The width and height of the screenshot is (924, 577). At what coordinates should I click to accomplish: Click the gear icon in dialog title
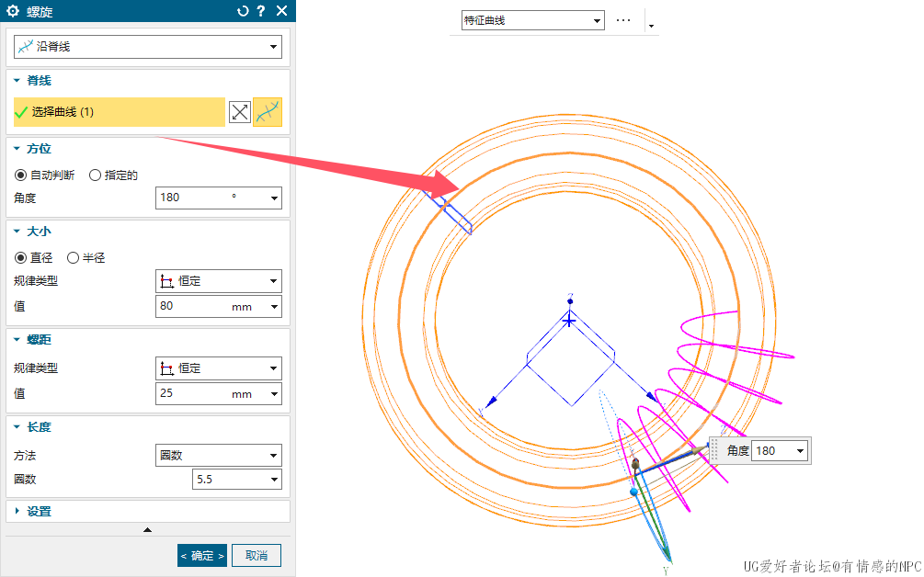[x=13, y=11]
